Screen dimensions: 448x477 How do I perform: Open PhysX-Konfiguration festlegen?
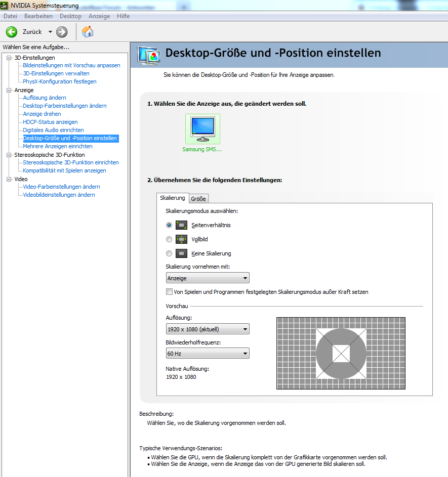pos(60,81)
